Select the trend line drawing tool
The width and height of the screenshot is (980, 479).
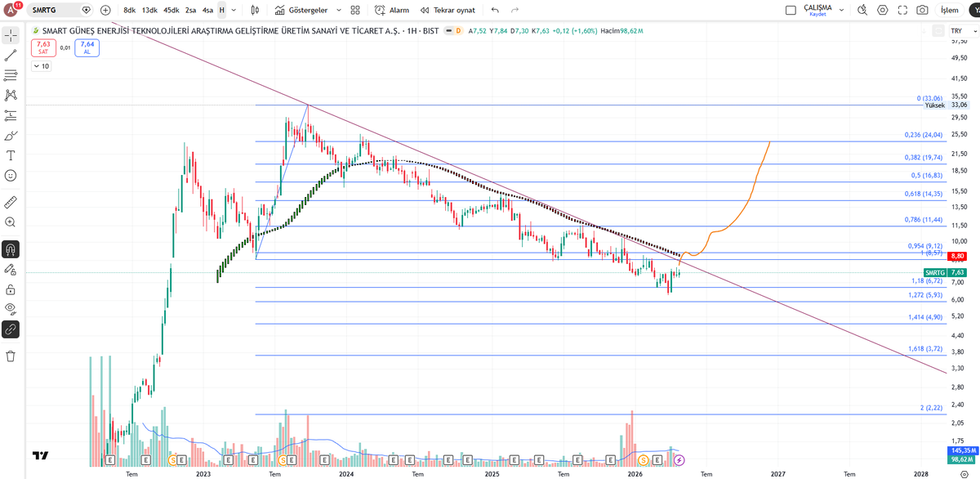(x=11, y=55)
